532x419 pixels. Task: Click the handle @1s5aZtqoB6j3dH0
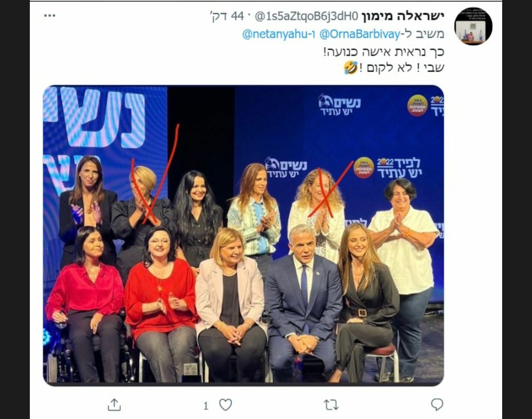click(x=306, y=16)
